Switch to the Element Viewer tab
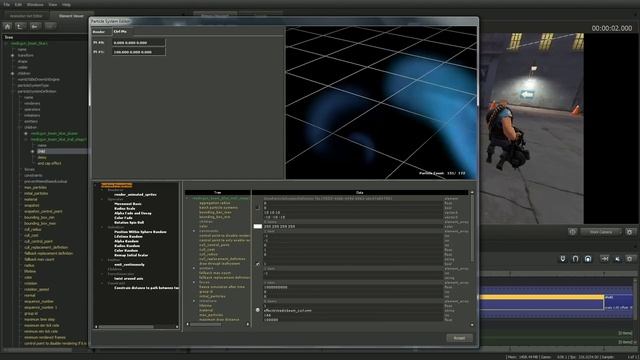This screenshot has width=640, height=360. [x=71, y=16]
